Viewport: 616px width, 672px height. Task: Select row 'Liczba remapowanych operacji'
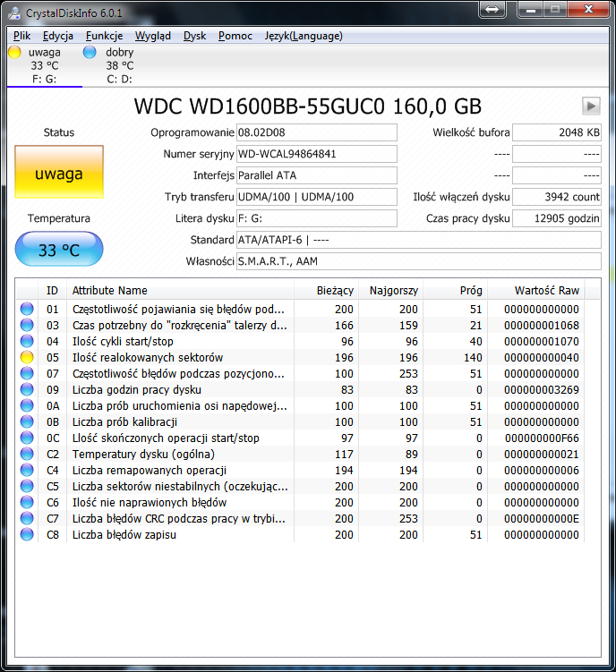[300, 470]
